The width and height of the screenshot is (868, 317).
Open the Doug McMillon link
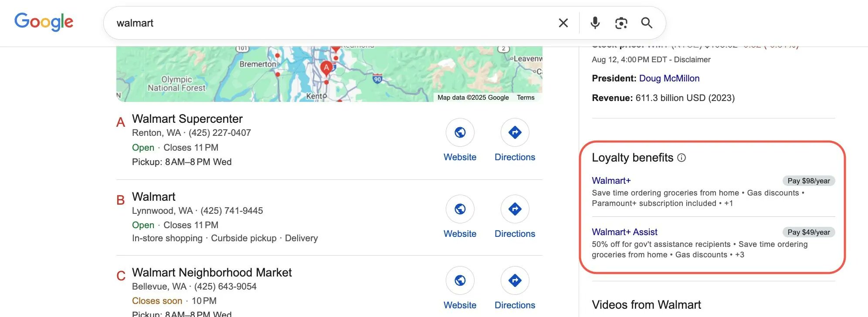pos(669,78)
